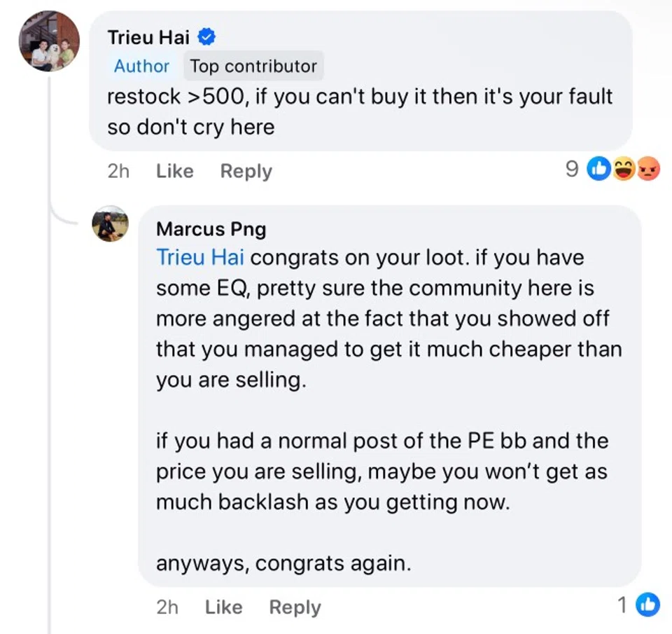Click the 2h timestamp on Trieu Hai's comment
Viewport: 672px width, 634px height.
pos(118,171)
